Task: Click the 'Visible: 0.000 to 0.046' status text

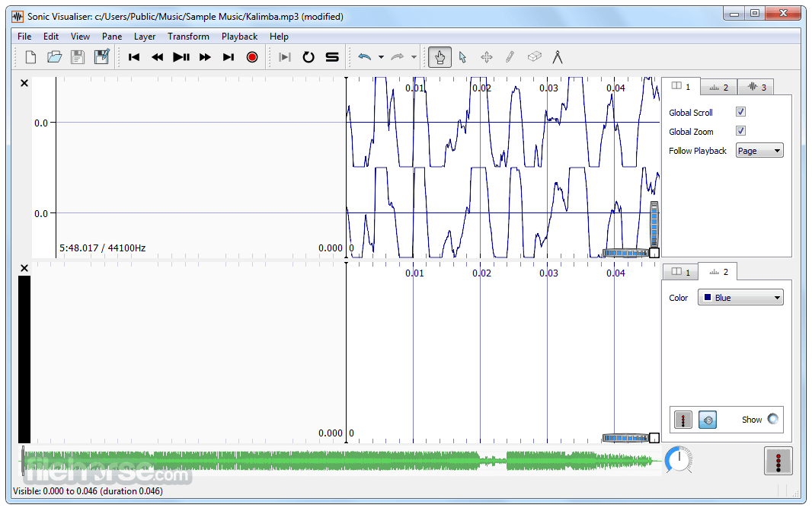Action: pos(88,491)
